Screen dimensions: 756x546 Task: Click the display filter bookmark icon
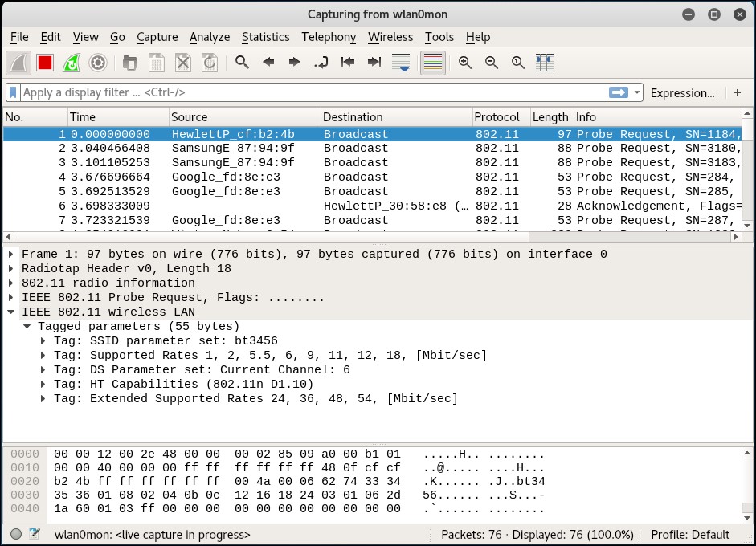click(x=13, y=92)
